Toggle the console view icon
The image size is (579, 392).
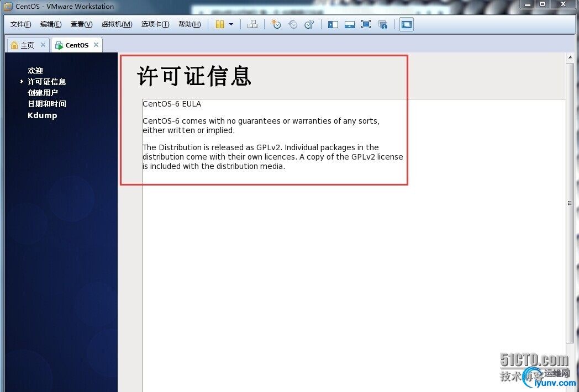(x=407, y=24)
